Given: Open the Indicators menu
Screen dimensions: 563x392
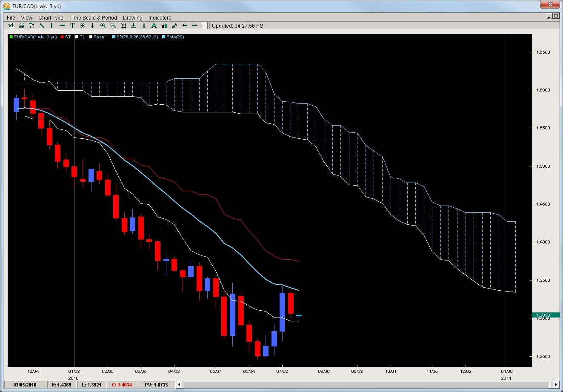Looking at the screenshot, I should [160, 17].
